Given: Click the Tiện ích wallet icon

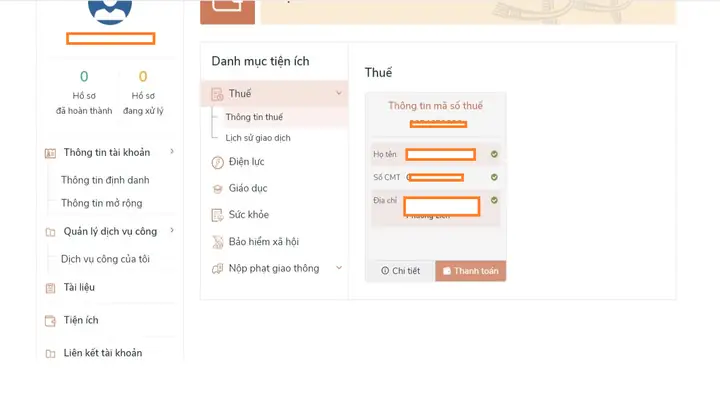Looking at the screenshot, I should click(x=50, y=321).
